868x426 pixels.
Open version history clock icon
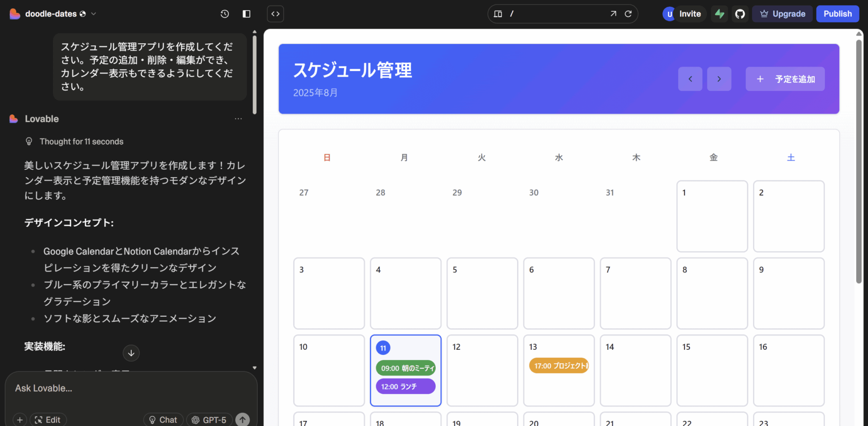pos(225,14)
